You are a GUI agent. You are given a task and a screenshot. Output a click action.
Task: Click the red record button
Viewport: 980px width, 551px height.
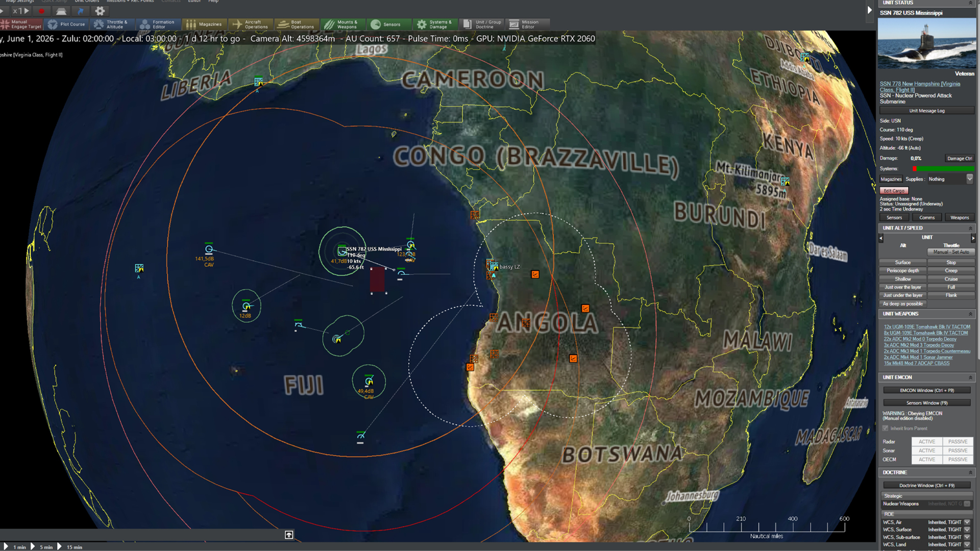(42, 11)
